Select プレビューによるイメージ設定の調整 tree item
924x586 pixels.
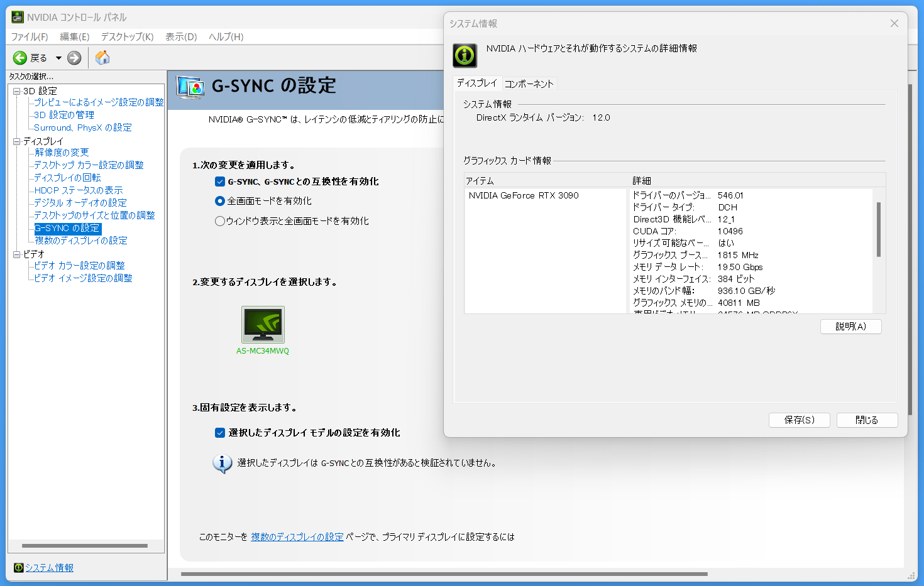click(99, 102)
